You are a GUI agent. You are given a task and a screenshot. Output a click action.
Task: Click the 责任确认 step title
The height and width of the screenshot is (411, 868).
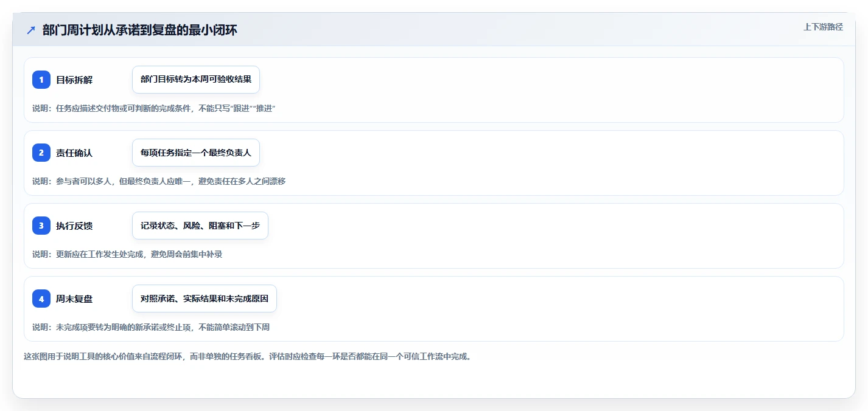click(x=74, y=153)
